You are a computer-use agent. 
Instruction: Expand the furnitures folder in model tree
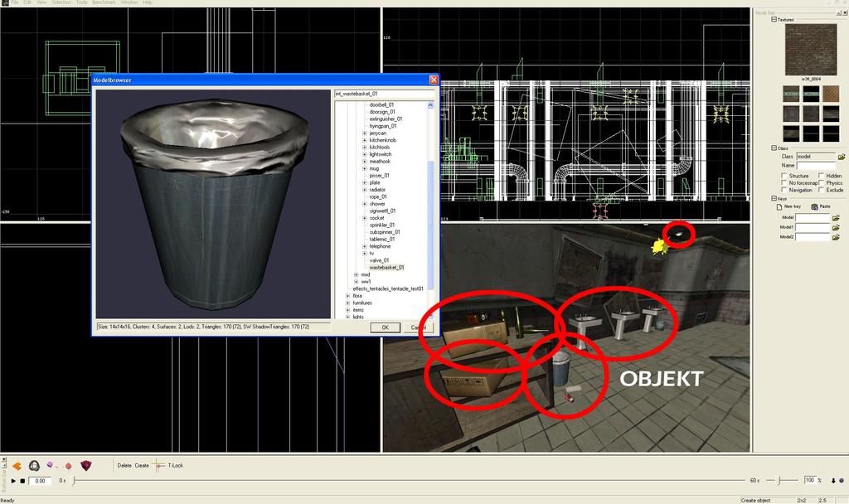347,303
